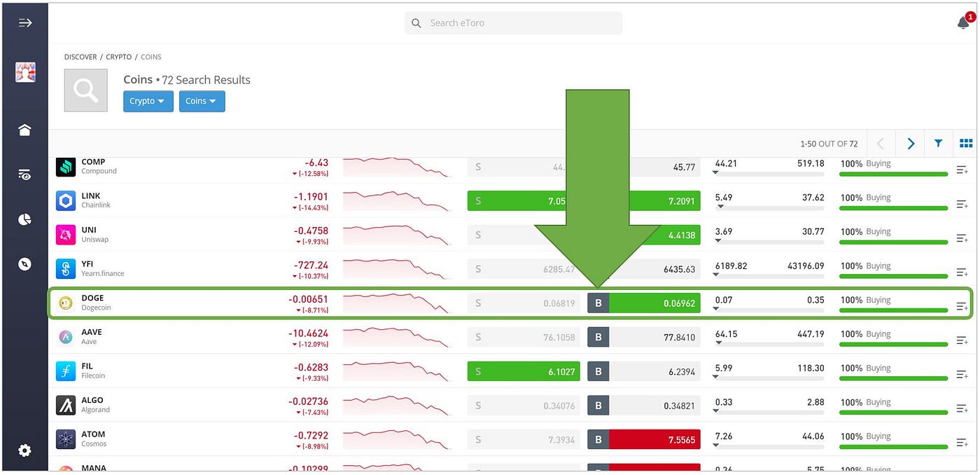The height and width of the screenshot is (475, 980).
Task: Click the AAVE buying sentiment bar
Action: click(x=893, y=344)
